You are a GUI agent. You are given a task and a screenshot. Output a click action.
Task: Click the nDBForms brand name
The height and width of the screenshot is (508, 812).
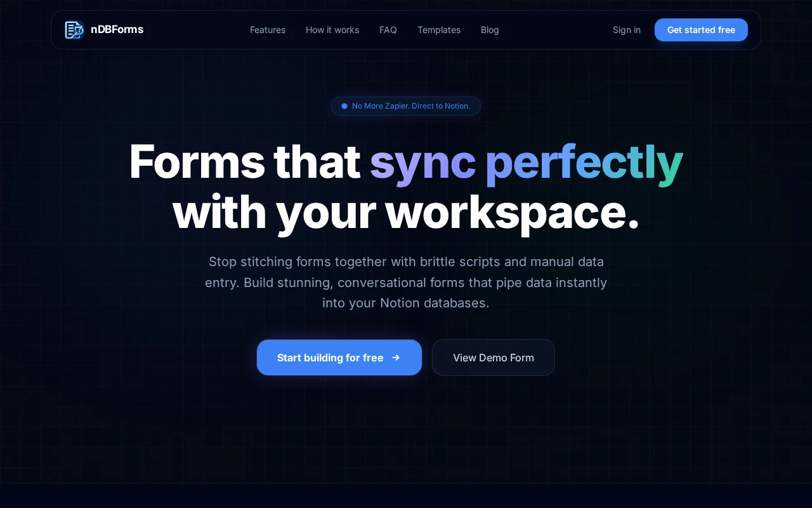point(117,29)
